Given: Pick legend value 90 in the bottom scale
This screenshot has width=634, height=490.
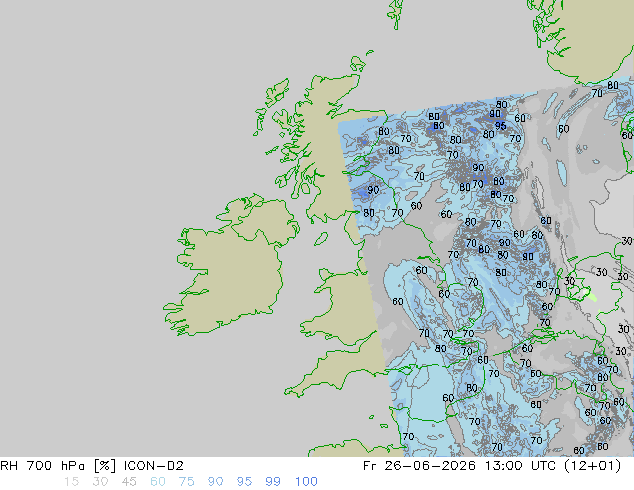Looking at the screenshot, I should (x=215, y=482).
